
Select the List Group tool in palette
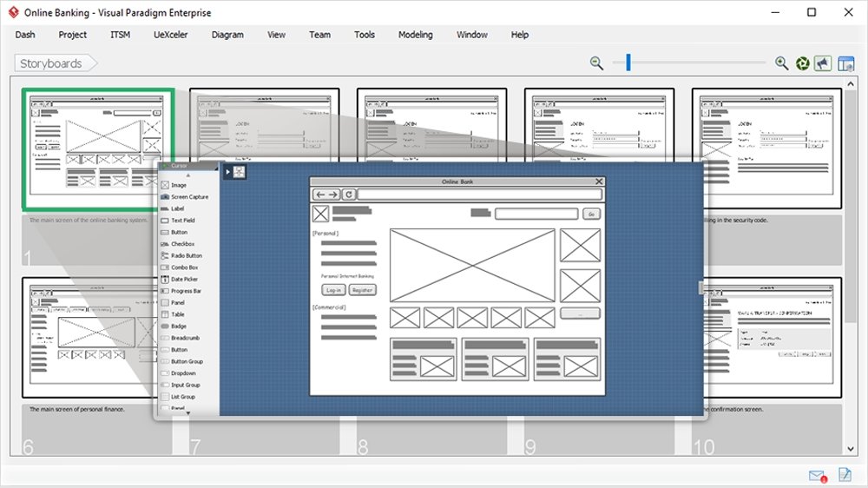click(x=178, y=397)
